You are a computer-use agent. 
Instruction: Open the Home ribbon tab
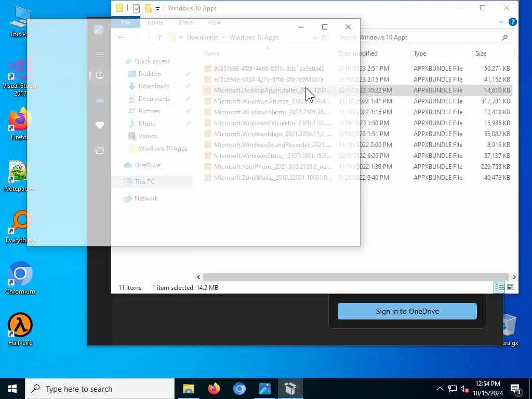155,22
